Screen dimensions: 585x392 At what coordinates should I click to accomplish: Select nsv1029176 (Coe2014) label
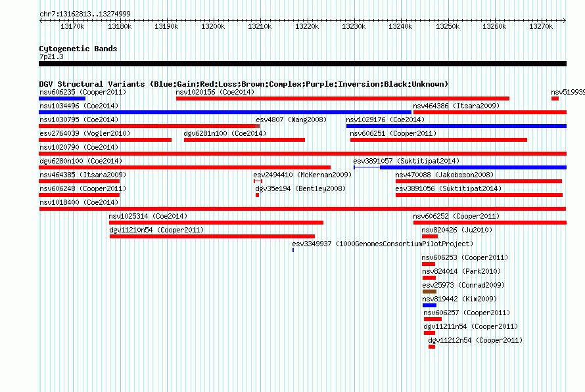[x=385, y=120]
